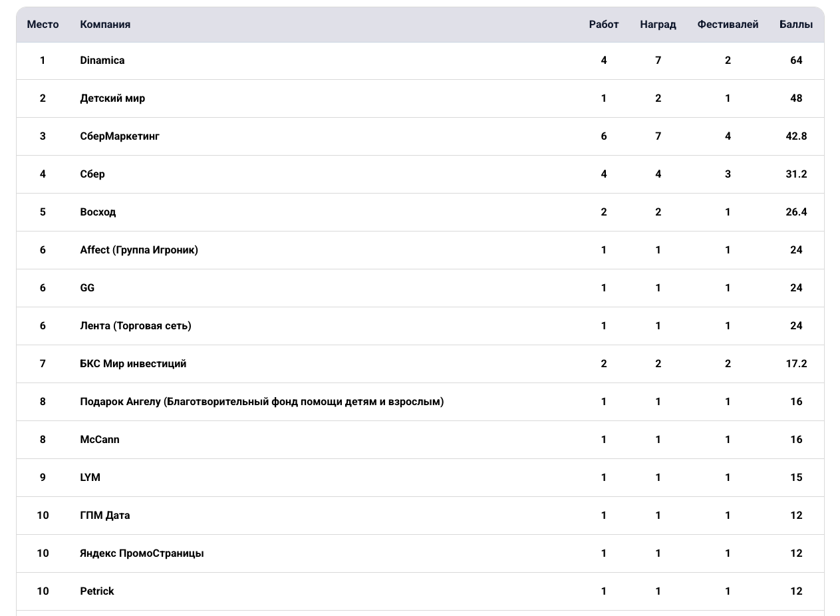Screen dimensions: 840x616
Task: Select the Dinamica company name
Action: tap(102, 61)
